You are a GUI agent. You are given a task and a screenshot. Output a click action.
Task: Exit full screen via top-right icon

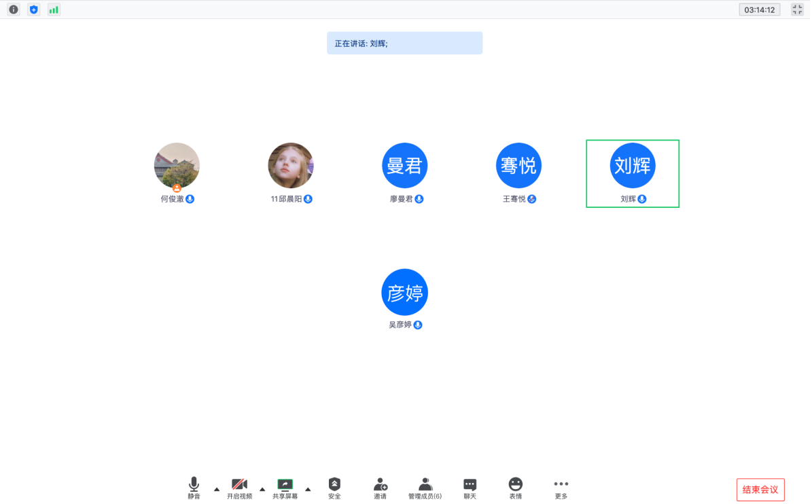(797, 10)
